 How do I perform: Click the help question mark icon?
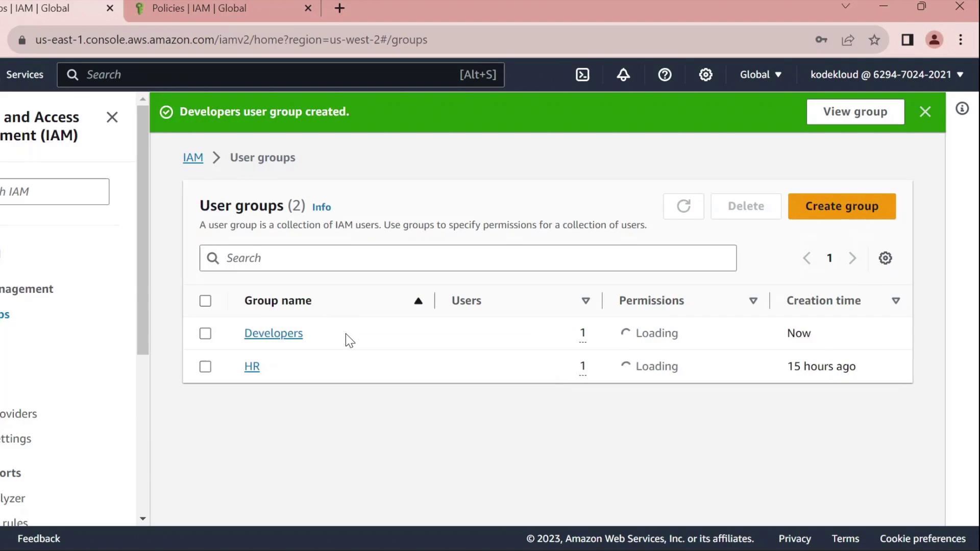pyautogui.click(x=665, y=74)
